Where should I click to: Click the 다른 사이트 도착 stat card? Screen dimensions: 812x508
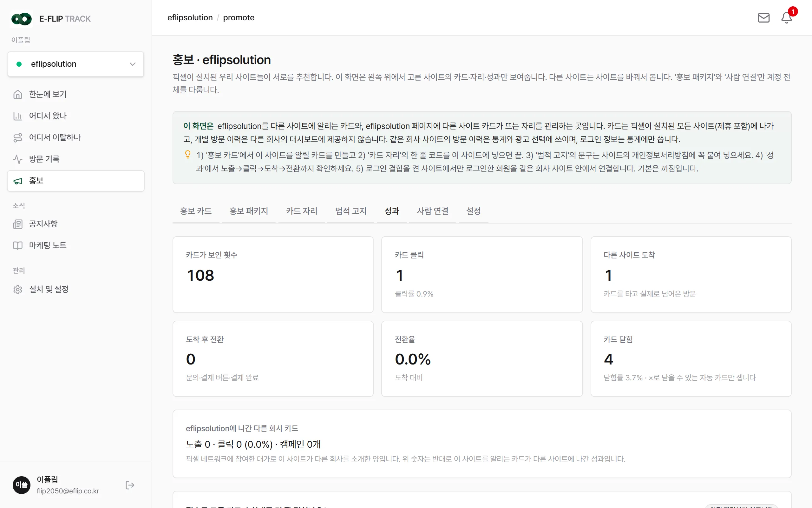pos(691,275)
